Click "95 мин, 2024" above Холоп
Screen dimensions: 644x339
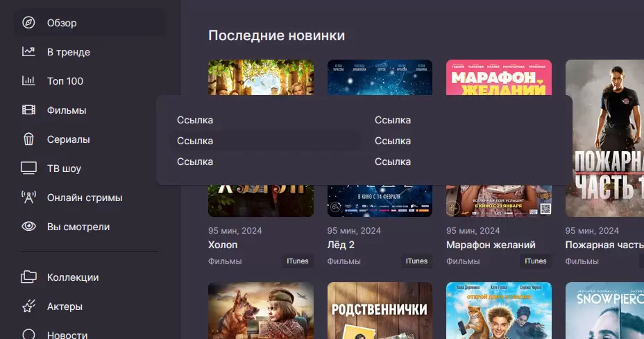[235, 231]
